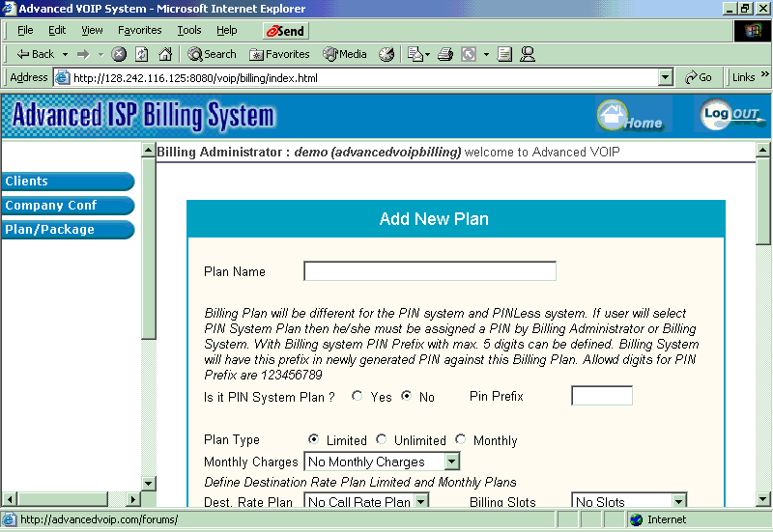This screenshot has width=773, height=532.
Task: Choose the Unlimited plan type
Action: click(x=381, y=439)
